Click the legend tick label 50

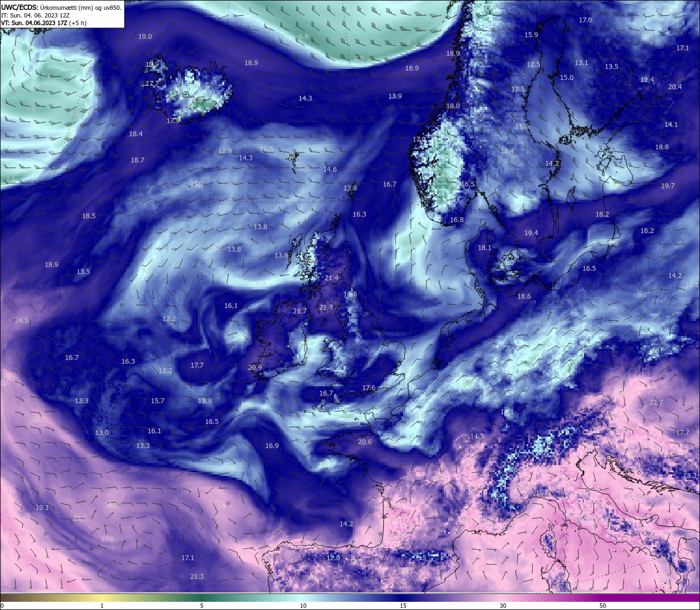[x=603, y=606]
